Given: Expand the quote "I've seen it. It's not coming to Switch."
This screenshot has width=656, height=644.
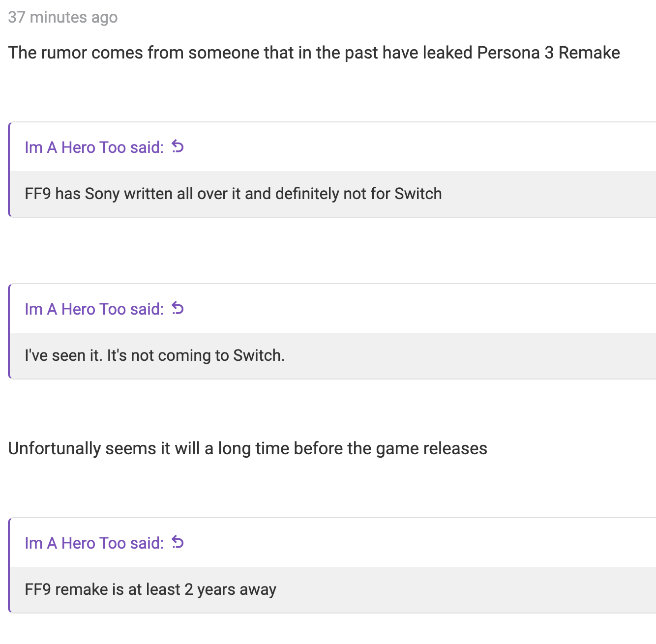Looking at the screenshot, I should pyautogui.click(x=333, y=355).
